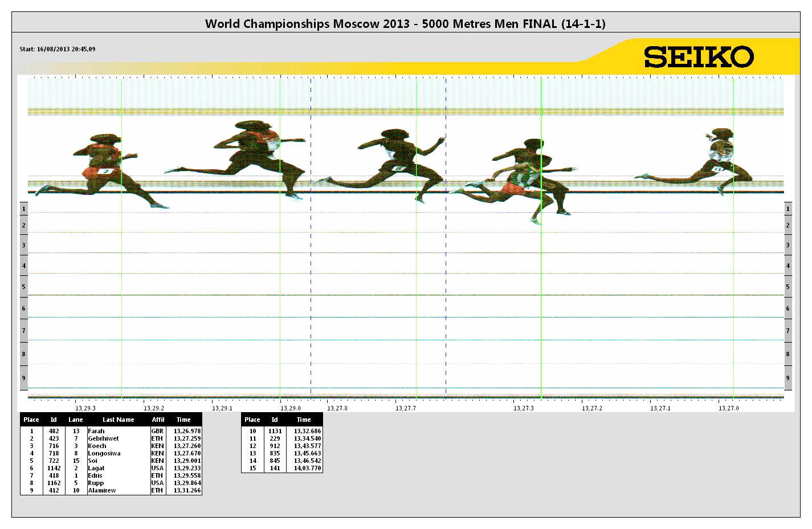Select Lagat's name in the results table
The width and height of the screenshot is (812, 529).
pyautogui.click(x=96, y=468)
